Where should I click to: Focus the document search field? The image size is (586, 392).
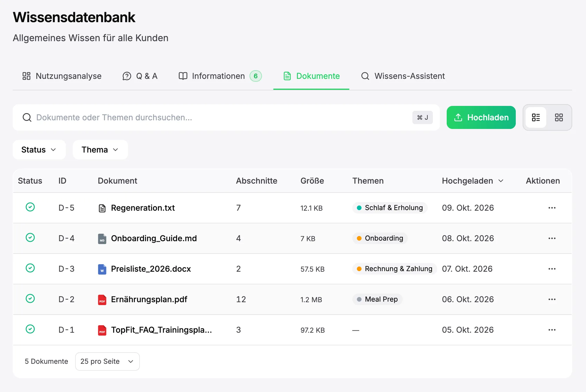(x=226, y=117)
